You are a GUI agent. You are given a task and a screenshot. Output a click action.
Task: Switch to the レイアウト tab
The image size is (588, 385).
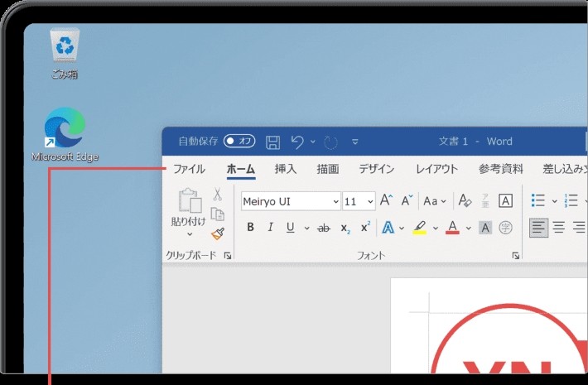tap(437, 169)
